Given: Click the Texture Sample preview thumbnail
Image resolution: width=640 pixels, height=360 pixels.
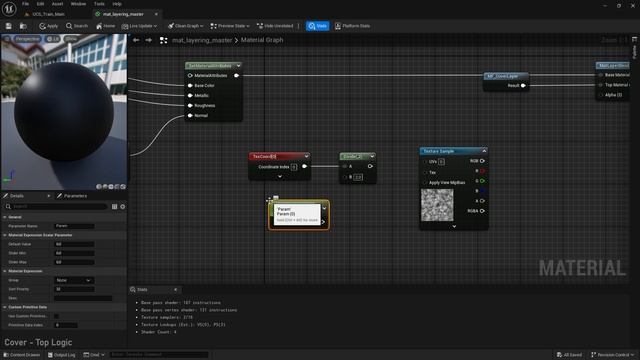Looking at the screenshot, I should (437, 205).
